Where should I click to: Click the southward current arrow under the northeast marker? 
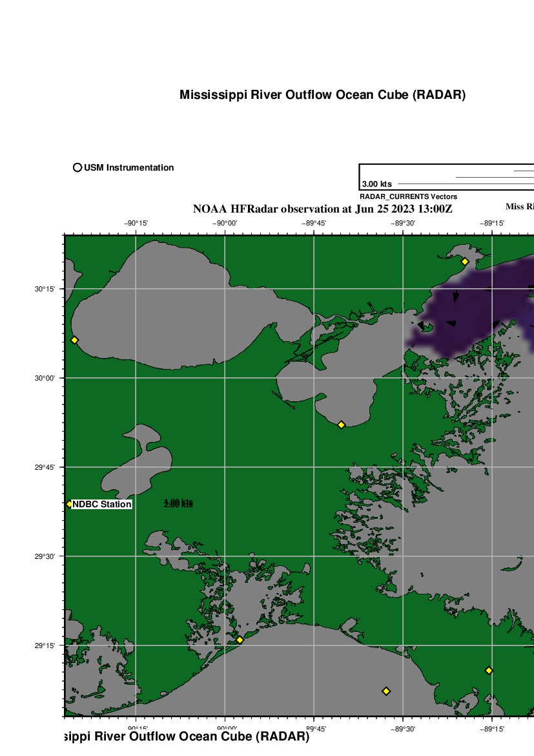(x=456, y=296)
